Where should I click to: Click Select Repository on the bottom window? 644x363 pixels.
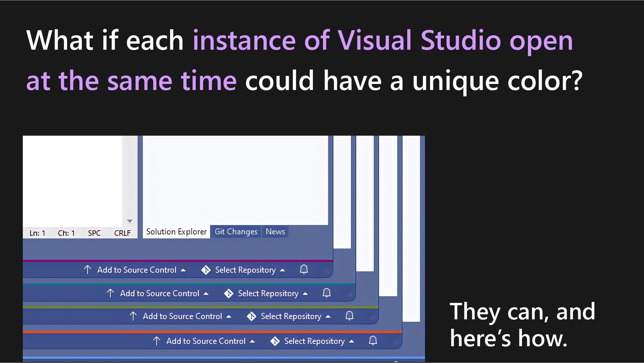(x=314, y=341)
